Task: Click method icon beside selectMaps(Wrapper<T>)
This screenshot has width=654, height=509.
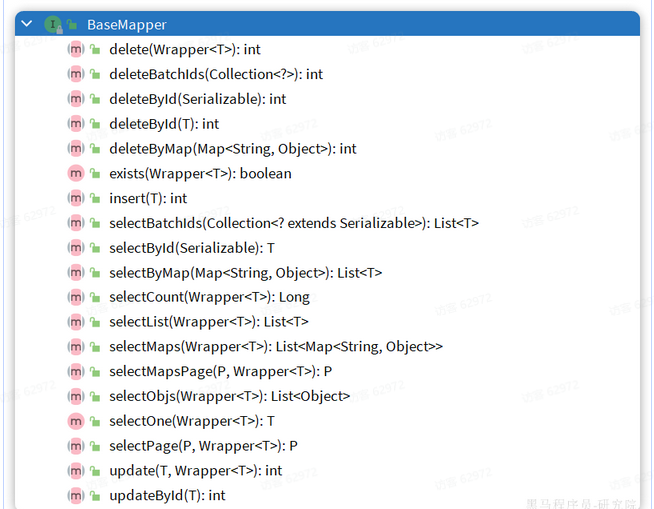Action: (76, 347)
